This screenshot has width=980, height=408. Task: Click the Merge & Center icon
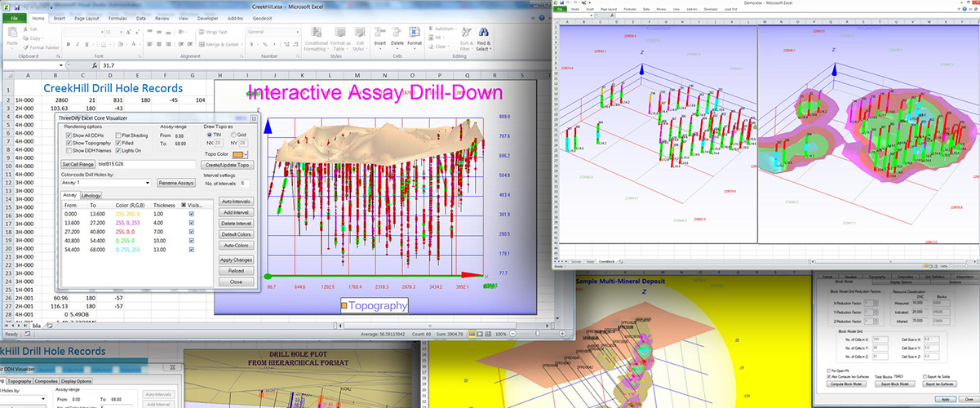202,44
